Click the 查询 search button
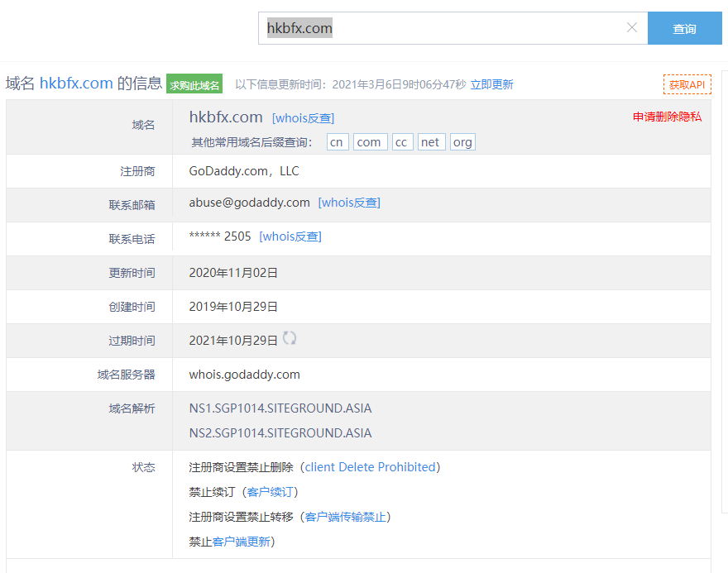Viewport: 728px width, 573px height. click(684, 29)
